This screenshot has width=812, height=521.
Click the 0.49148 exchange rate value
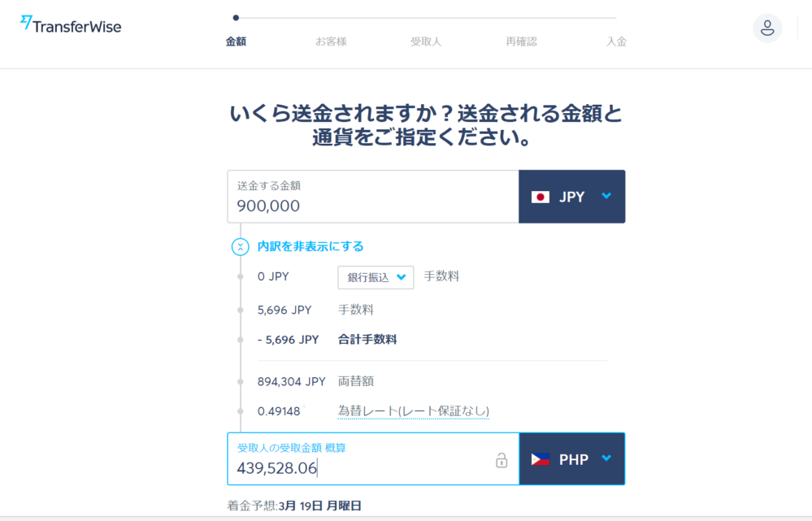[x=279, y=411]
